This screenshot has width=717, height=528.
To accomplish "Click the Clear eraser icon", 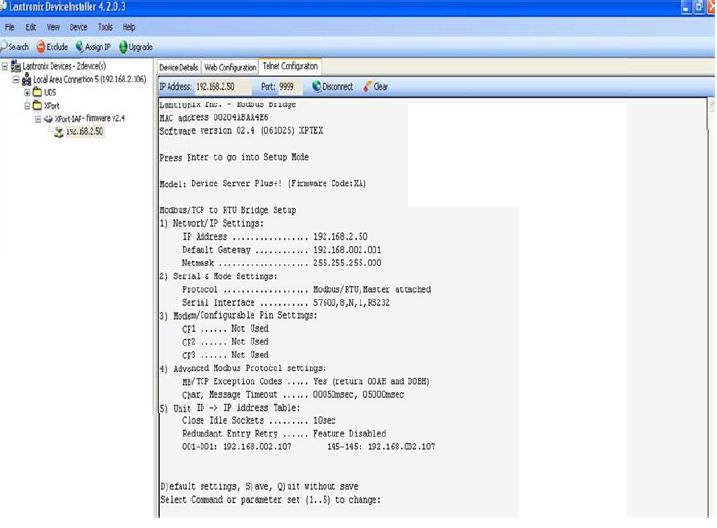I will (x=368, y=86).
